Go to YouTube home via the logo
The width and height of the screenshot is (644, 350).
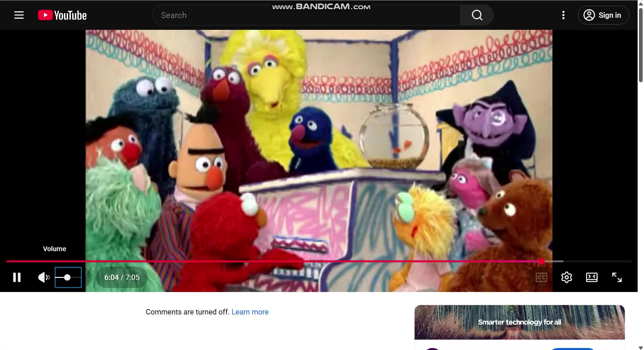(62, 15)
